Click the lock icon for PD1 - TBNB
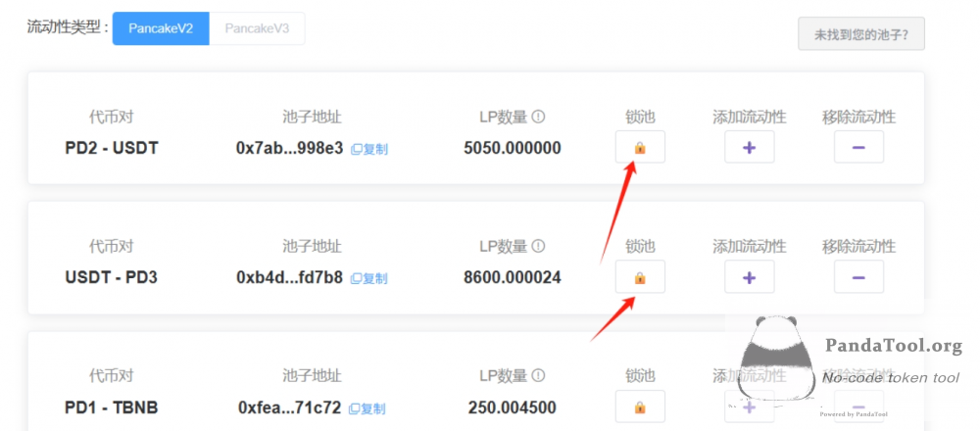The width and height of the screenshot is (980, 431). pyautogui.click(x=640, y=407)
